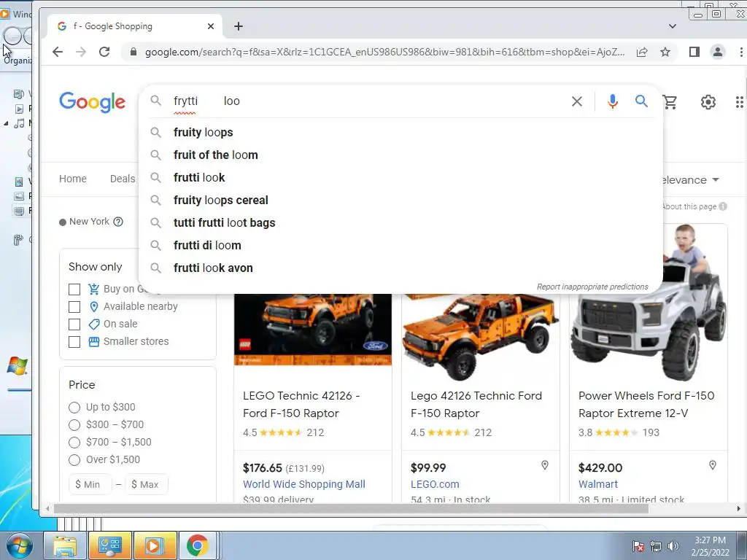This screenshot has width=747, height=560.
Task: Open Power Wheels Ford F-150 product title
Action: click(x=646, y=404)
